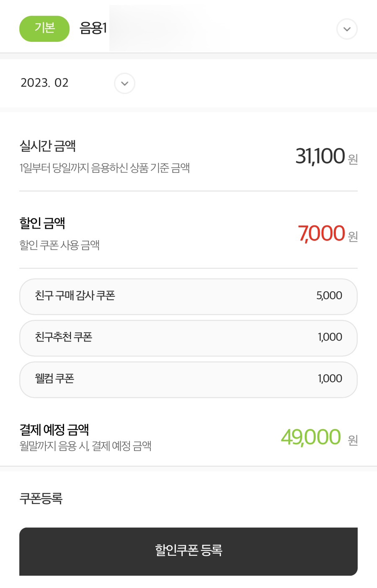Click the 월말까지 음용 시 subtitle text
The width and height of the screenshot is (377, 588).
[x=85, y=447]
